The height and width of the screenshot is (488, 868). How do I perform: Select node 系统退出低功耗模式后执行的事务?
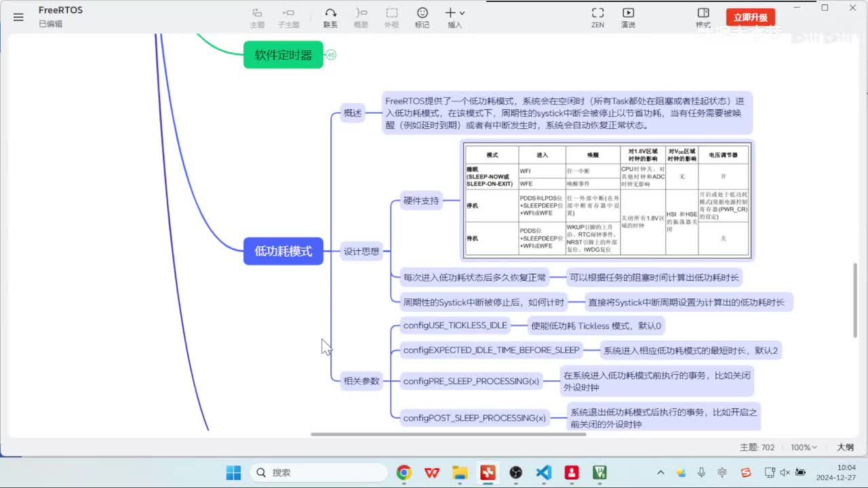click(x=664, y=418)
